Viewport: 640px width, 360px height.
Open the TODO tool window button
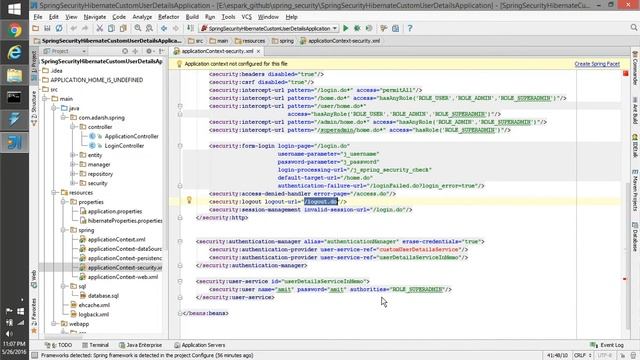point(59,345)
